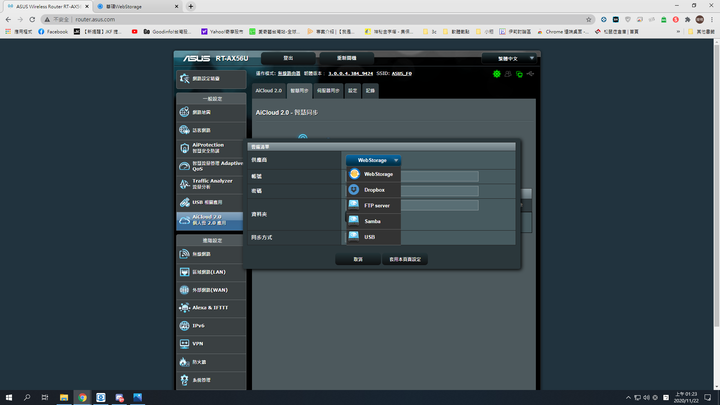Open the language selector dropdown
The image size is (720, 405).
[509, 58]
